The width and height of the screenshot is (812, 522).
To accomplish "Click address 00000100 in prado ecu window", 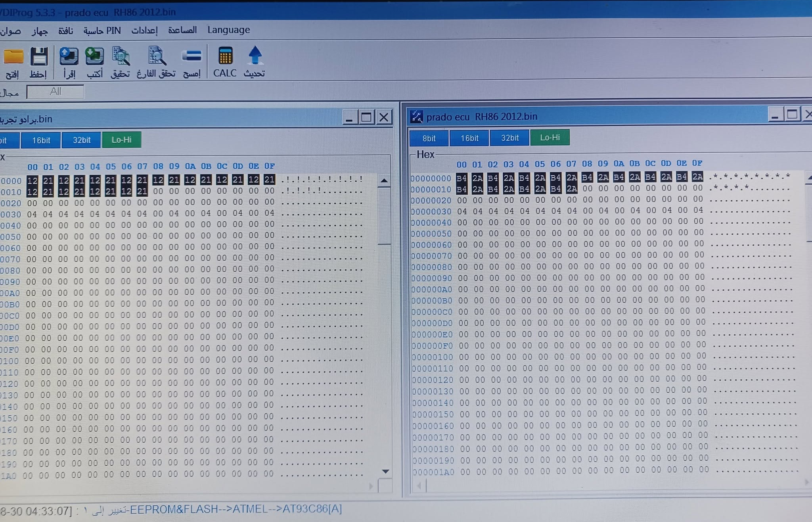I will click(432, 357).
